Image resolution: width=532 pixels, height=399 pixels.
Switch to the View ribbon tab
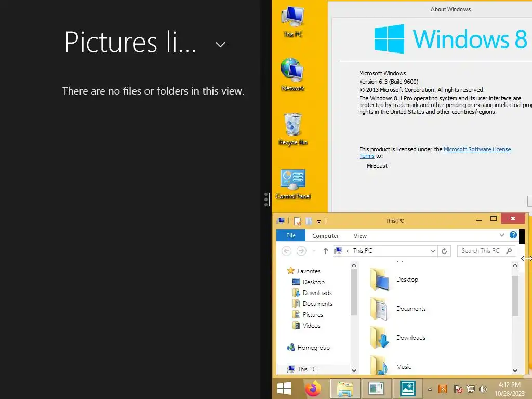(x=360, y=236)
